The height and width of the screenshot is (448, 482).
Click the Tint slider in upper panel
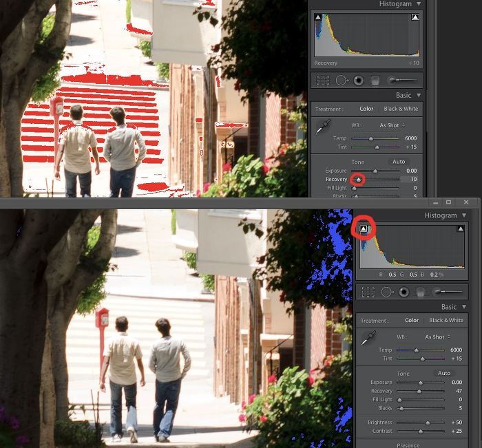tap(375, 147)
